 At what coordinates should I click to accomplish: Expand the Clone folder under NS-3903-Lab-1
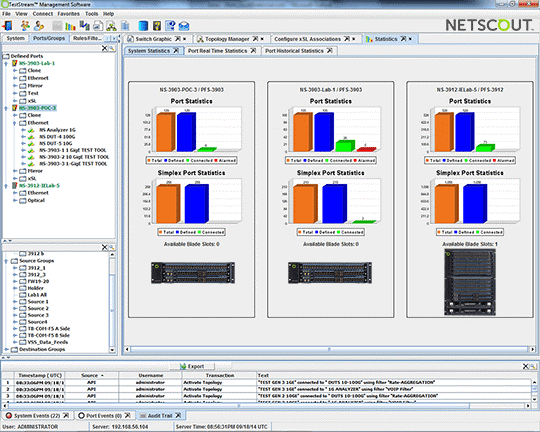(x=15, y=71)
